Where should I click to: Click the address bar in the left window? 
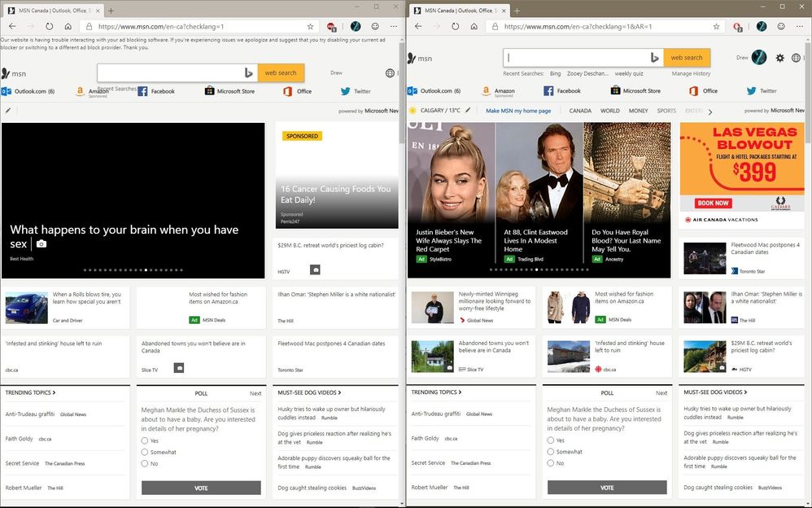pyautogui.click(x=200, y=26)
